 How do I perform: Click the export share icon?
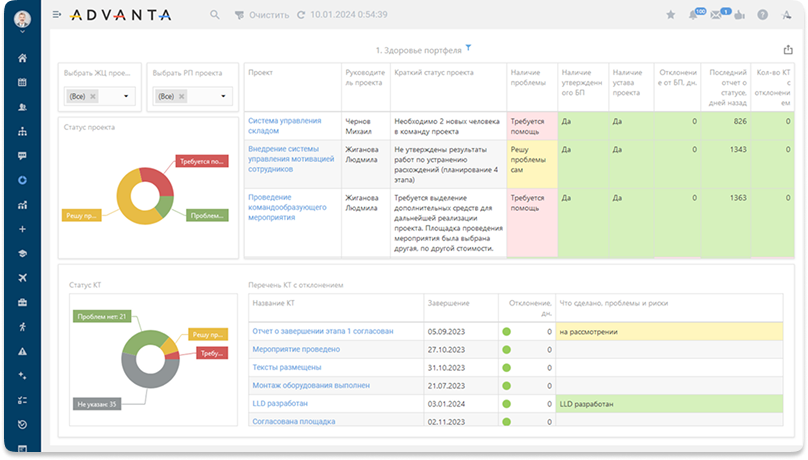(787, 49)
